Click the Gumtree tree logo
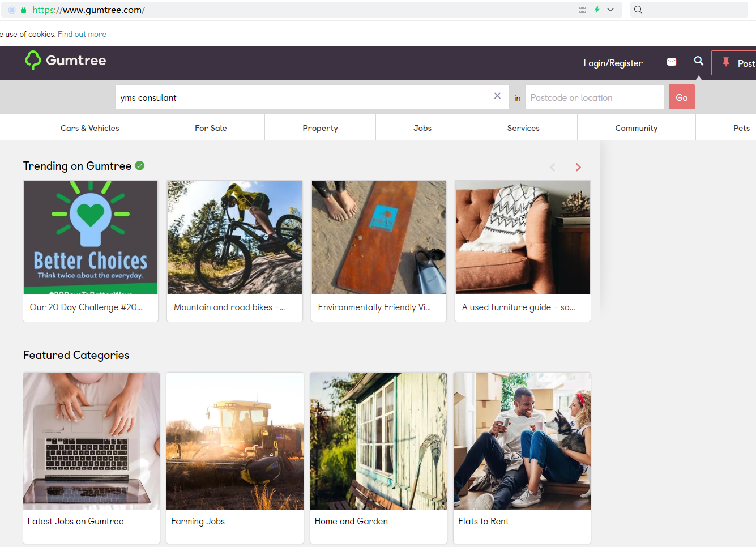This screenshot has height=547, width=756. pos(33,61)
